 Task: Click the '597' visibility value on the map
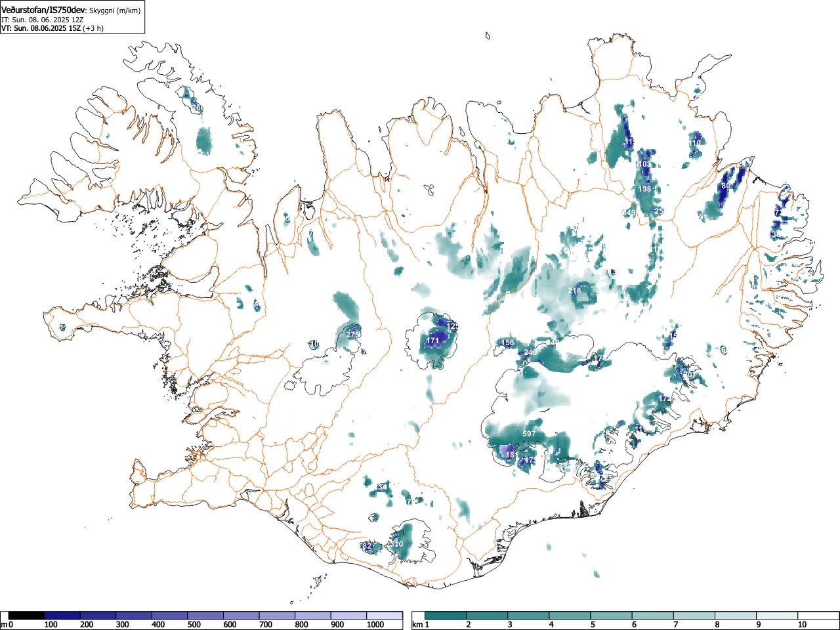(x=529, y=434)
